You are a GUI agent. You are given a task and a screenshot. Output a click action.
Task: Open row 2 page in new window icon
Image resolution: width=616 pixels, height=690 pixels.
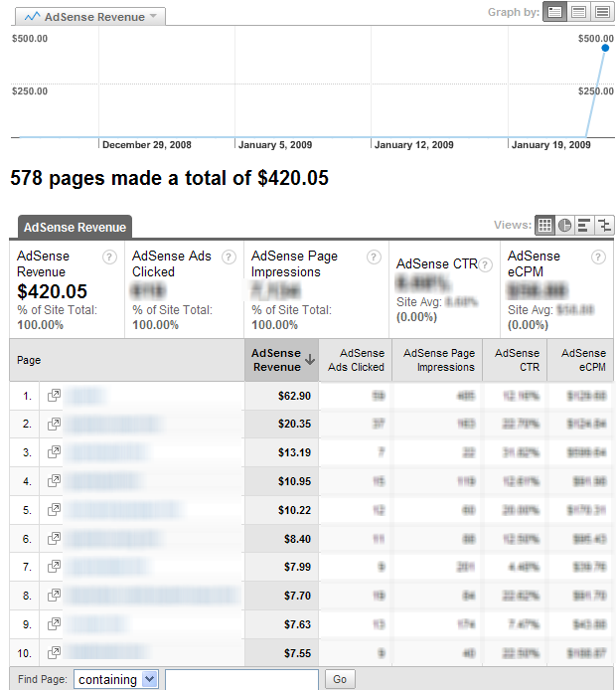pos(54,424)
